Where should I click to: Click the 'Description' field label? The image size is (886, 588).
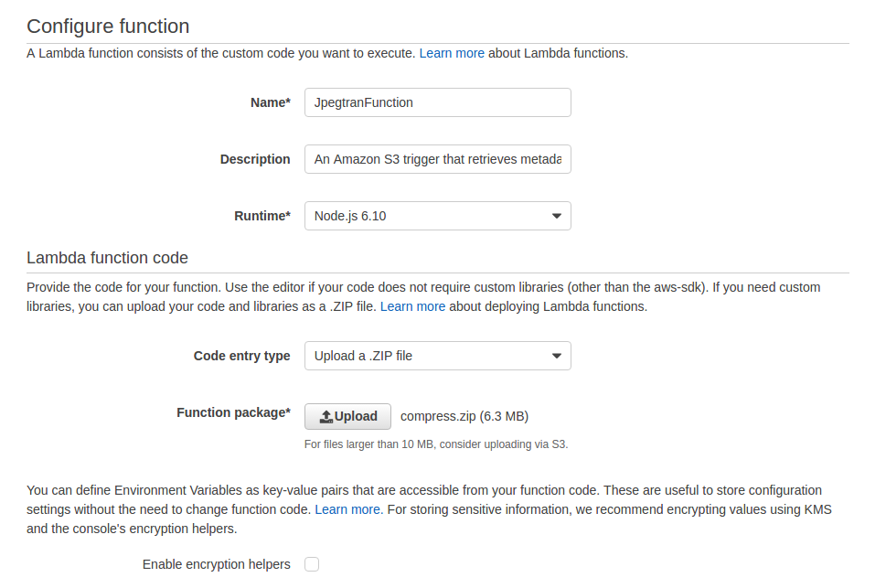tap(255, 159)
